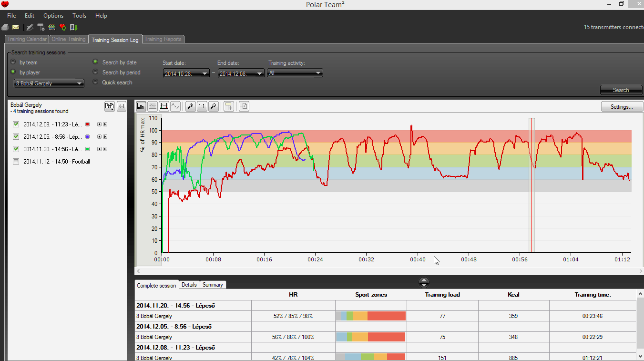Click right arrow for 2014.11.20. session
This screenshot has width=644, height=361.
tap(105, 149)
